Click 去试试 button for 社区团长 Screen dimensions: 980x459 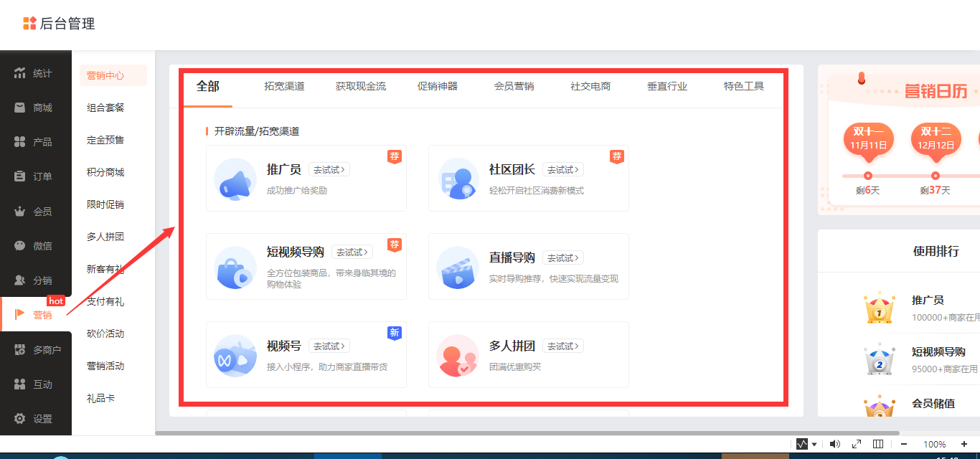pos(563,170)
